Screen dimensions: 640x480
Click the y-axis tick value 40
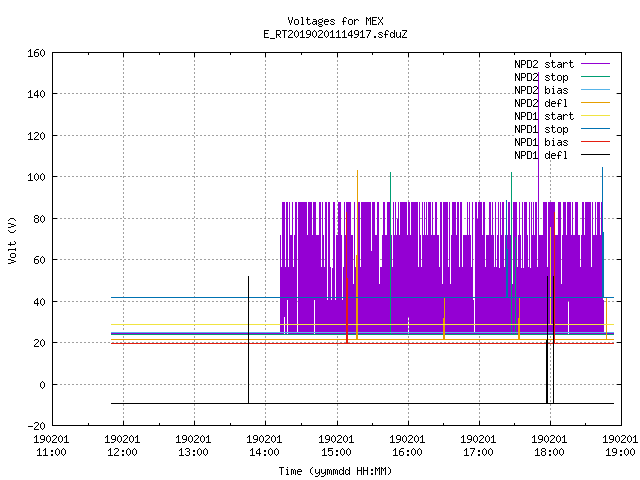pos(39,302)
